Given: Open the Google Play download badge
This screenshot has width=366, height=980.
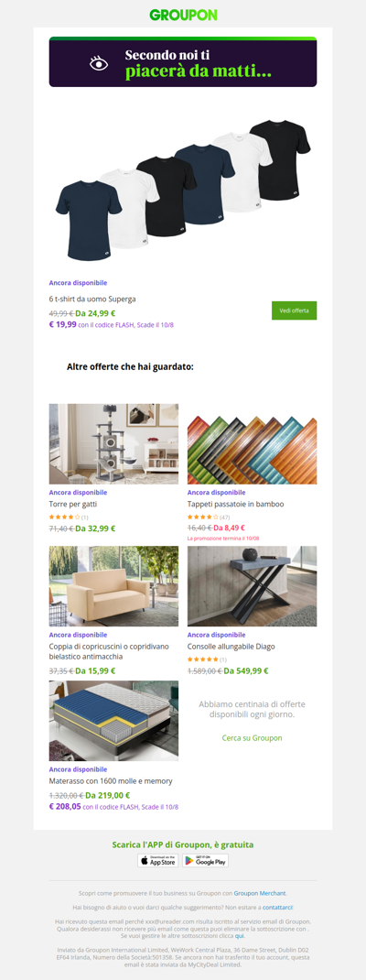Looking at the screenshot, I should tap(205, 861).
